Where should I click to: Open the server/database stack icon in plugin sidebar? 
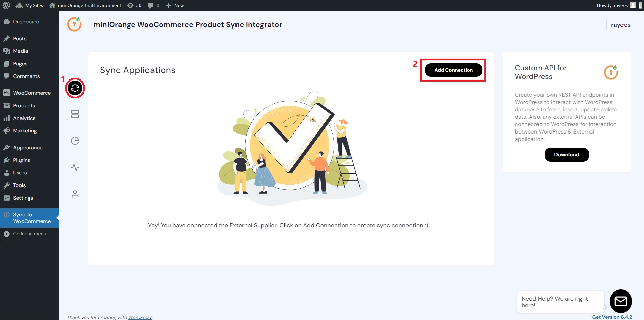[75, 114]
